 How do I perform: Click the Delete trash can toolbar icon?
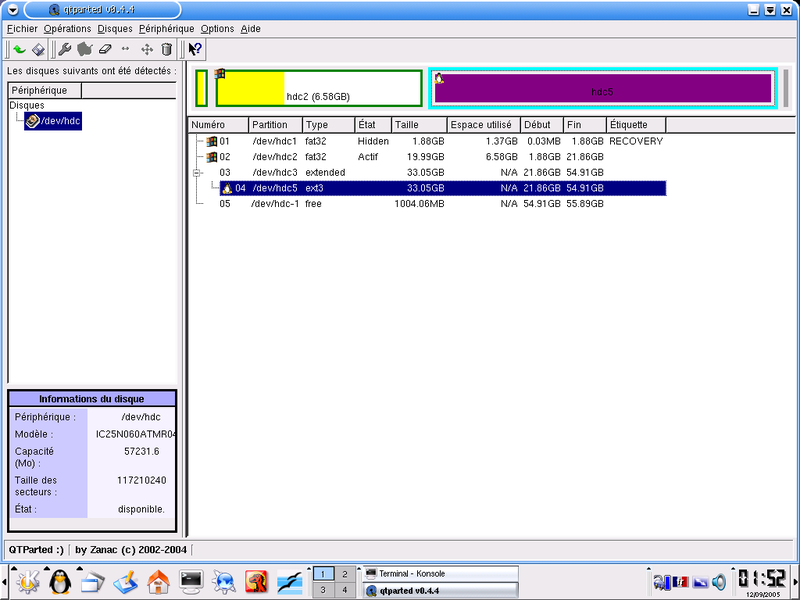click(166, 49)
